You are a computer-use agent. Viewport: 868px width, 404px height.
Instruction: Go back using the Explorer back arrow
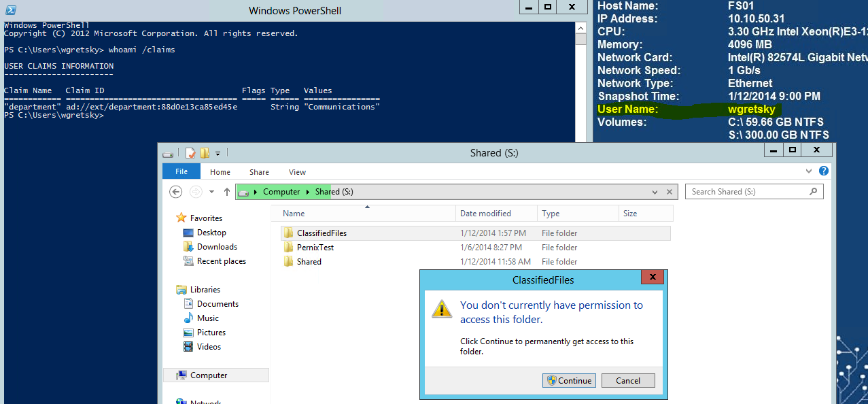[x=175, y=192]
